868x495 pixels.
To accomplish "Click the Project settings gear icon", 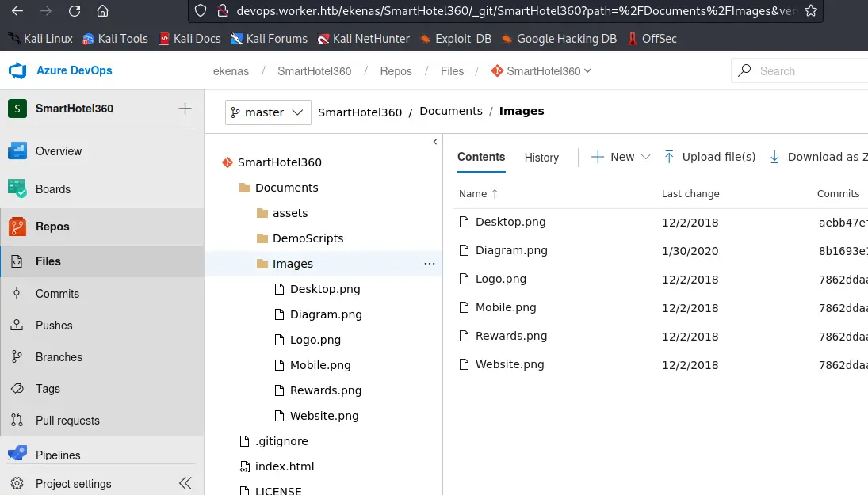I will tap(17, 483).
